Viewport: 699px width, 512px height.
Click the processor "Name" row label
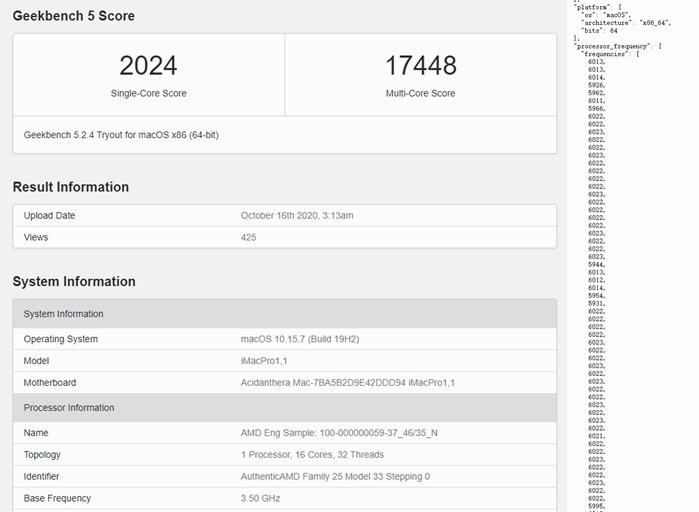tap(36, 433)
